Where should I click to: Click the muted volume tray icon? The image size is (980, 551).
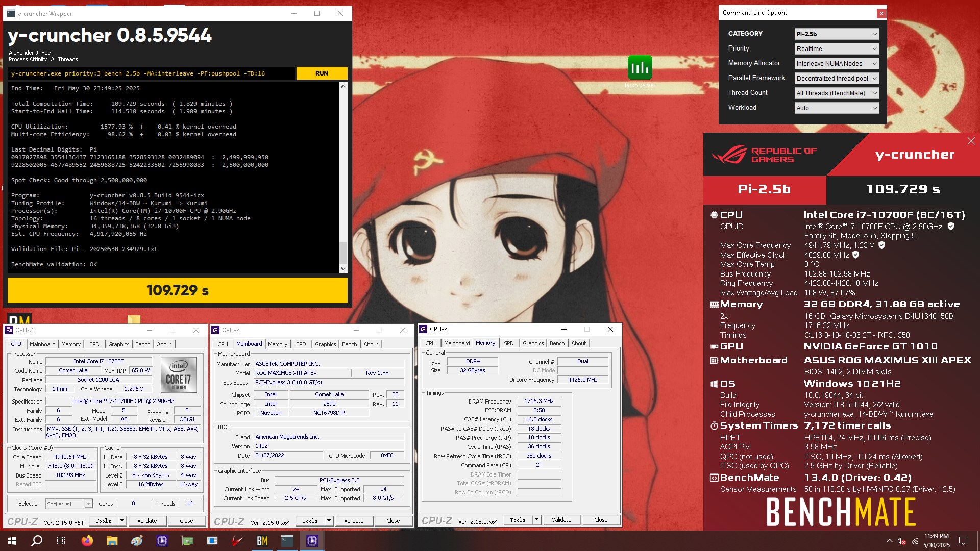(901, 541)
